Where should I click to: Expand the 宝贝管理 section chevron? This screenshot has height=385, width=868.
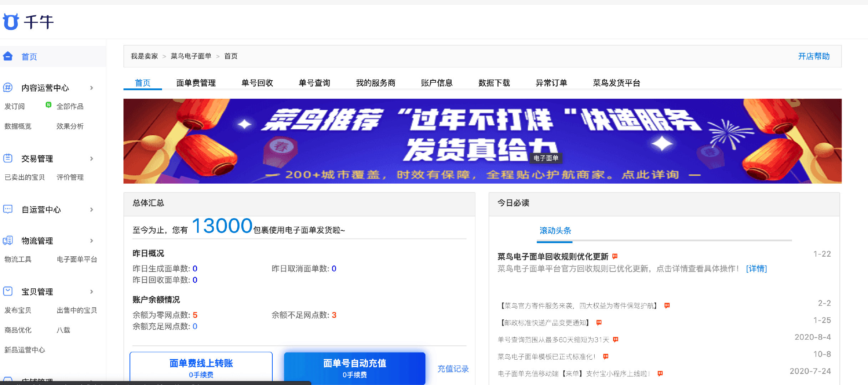pyautogui.click(x=92, y=292)
